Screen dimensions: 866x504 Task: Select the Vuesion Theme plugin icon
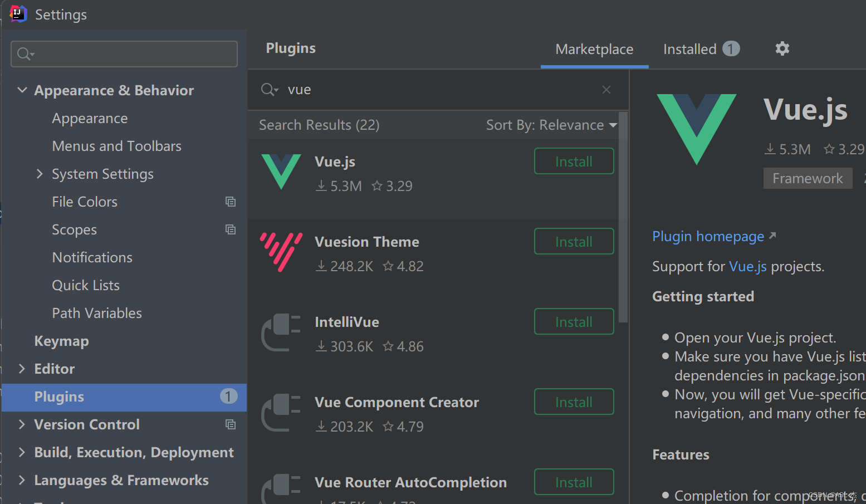[x=281, y=252]
